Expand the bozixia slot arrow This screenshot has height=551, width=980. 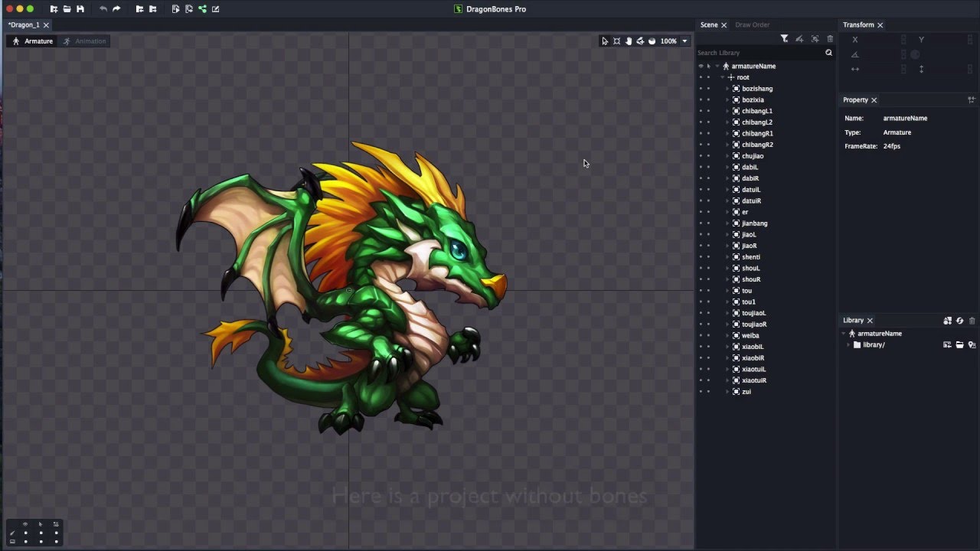point(727,99)
